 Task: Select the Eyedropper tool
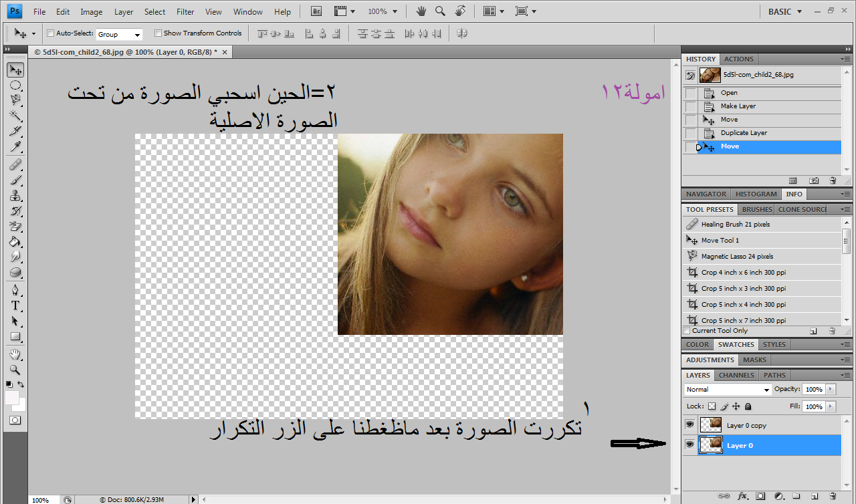click(x=15, y=147)
